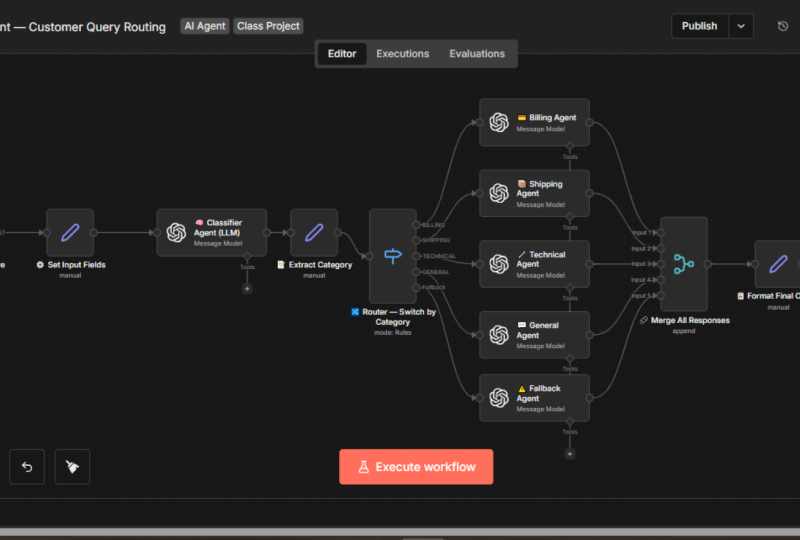Viewport: 800px width, 540px height.
Task: Click the TECHNICAL output port on Router
Action: point(416,256)
